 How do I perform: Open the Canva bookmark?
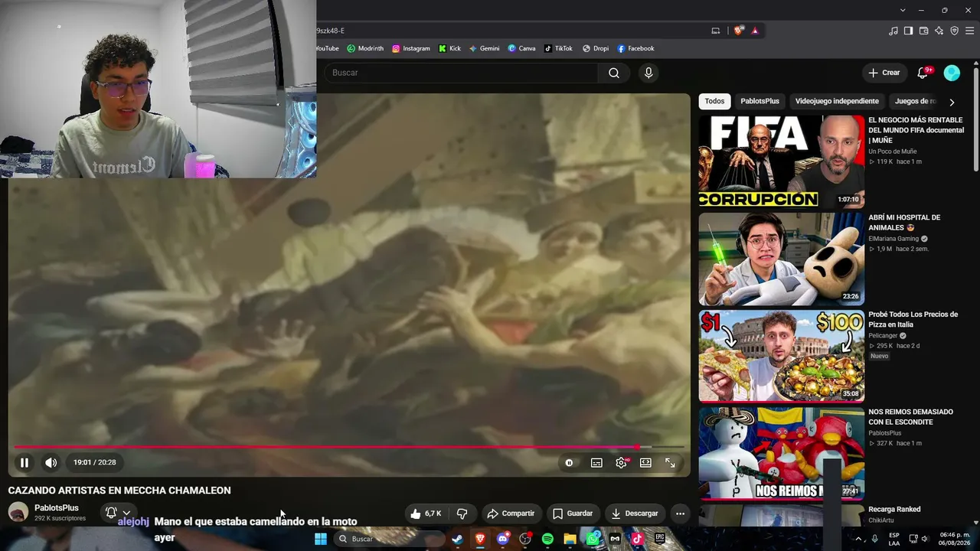coord(522,48)
